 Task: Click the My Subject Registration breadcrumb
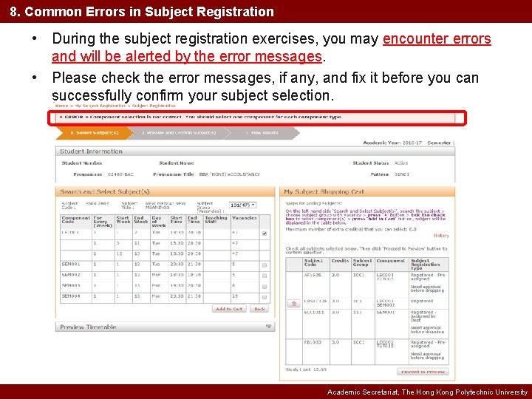click(x=100, y=106)
